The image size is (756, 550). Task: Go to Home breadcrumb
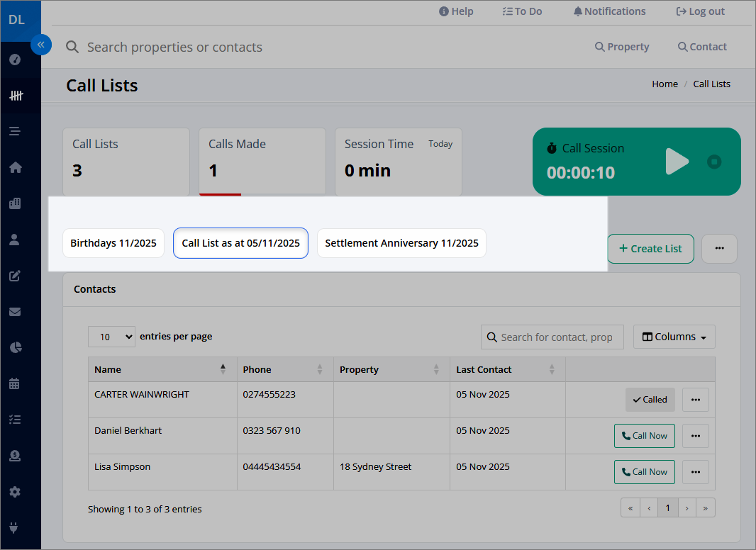[x=665, y=84]
